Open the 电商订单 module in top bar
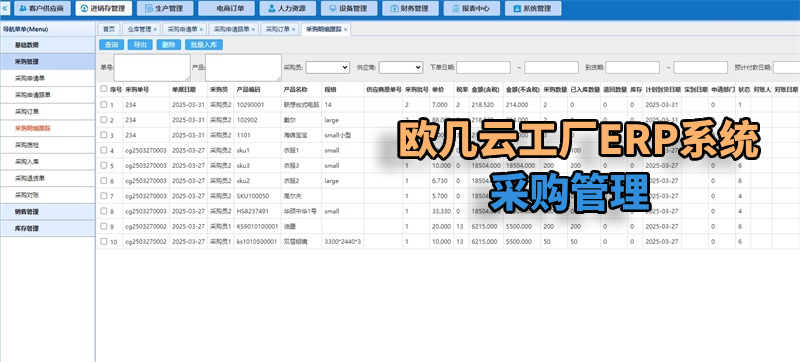Screen dimensions: 800x362 pyautogui.click(x=227, y=9)
